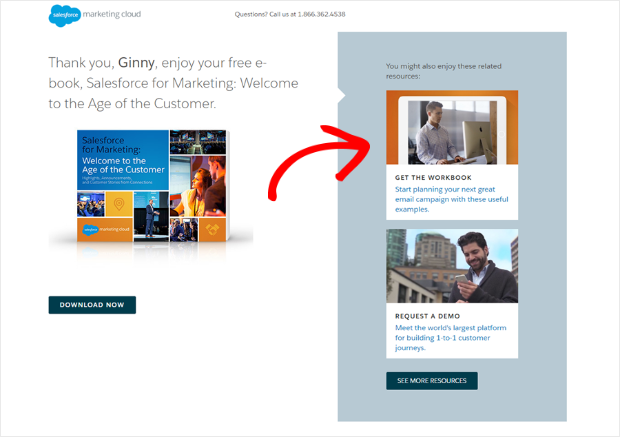This screenshot has height=437, width=620.
Task: Click the 'Thank you, Ginny' headline text
Action: [173, 83]
